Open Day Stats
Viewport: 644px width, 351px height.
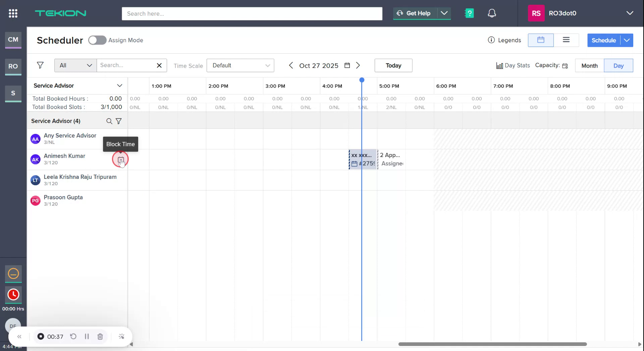(x=513, y=65)
